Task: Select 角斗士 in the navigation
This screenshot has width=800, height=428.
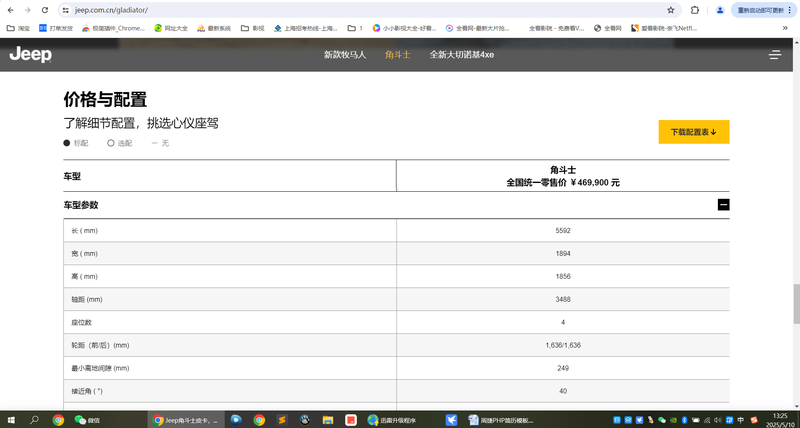Action: coord(397,55)
